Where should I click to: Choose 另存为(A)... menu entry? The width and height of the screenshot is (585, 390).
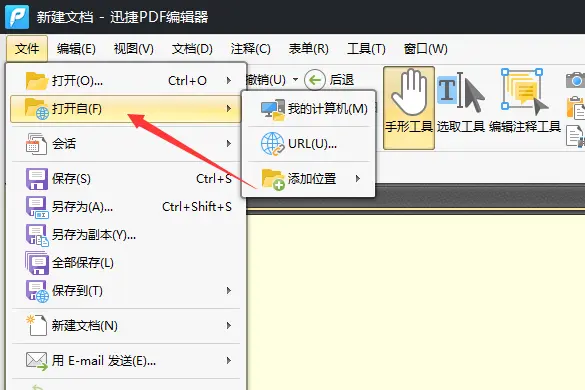pyautogui.click(x=126, y=207)
